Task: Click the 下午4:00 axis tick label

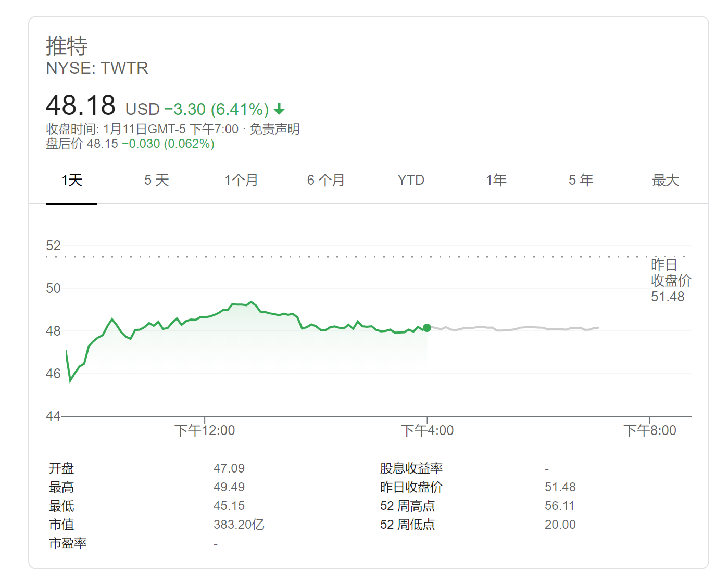Action: coord(427,430)
